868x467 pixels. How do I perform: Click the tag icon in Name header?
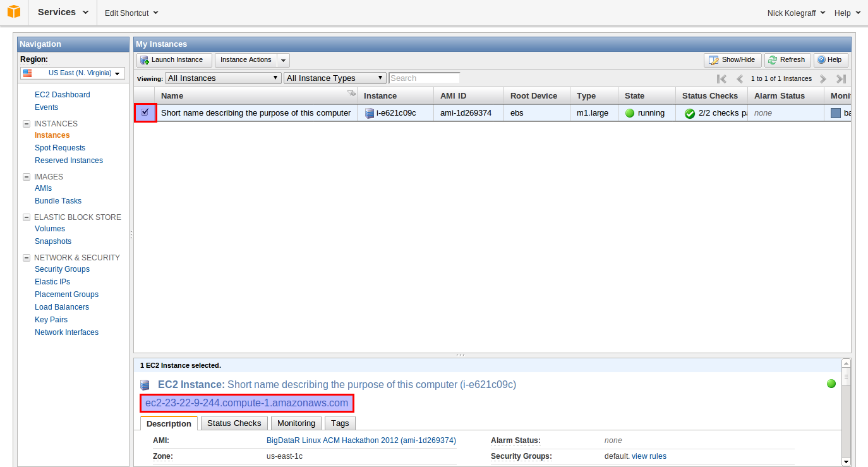click(351, 94)
